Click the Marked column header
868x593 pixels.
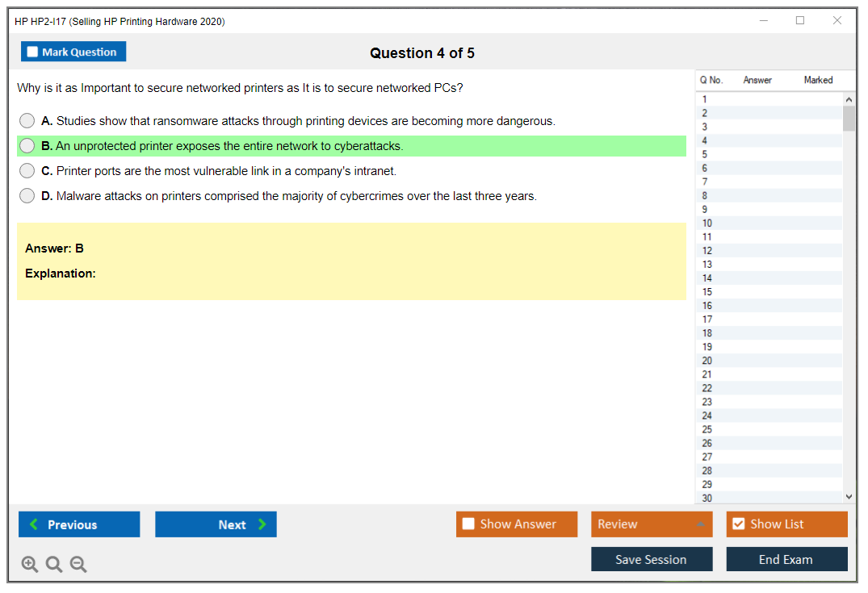click(818, 80)
